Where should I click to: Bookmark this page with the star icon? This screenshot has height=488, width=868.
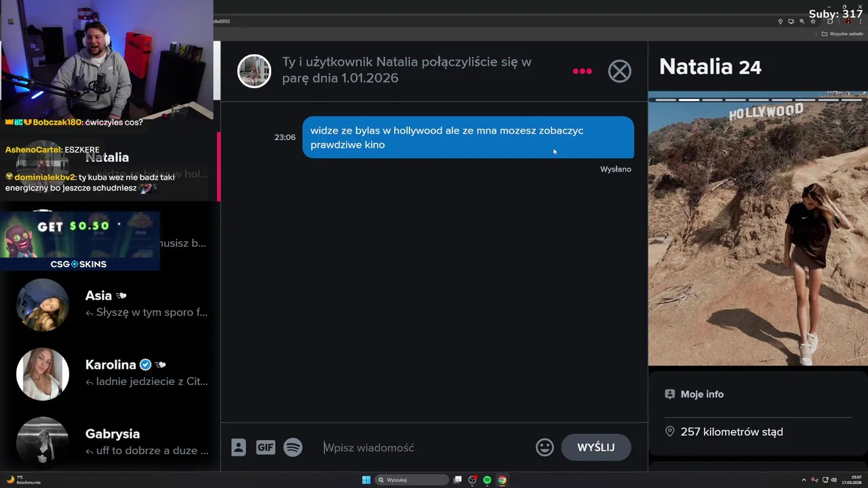[813, 21]
